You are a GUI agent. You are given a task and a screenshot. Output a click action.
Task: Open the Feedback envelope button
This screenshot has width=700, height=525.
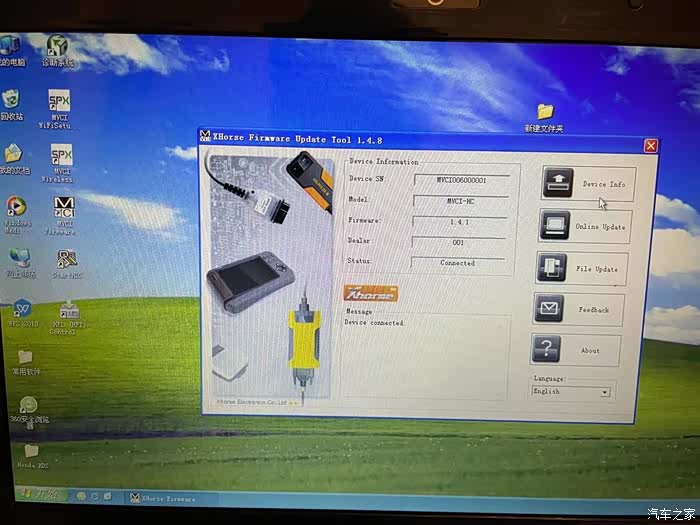point(579,309)
